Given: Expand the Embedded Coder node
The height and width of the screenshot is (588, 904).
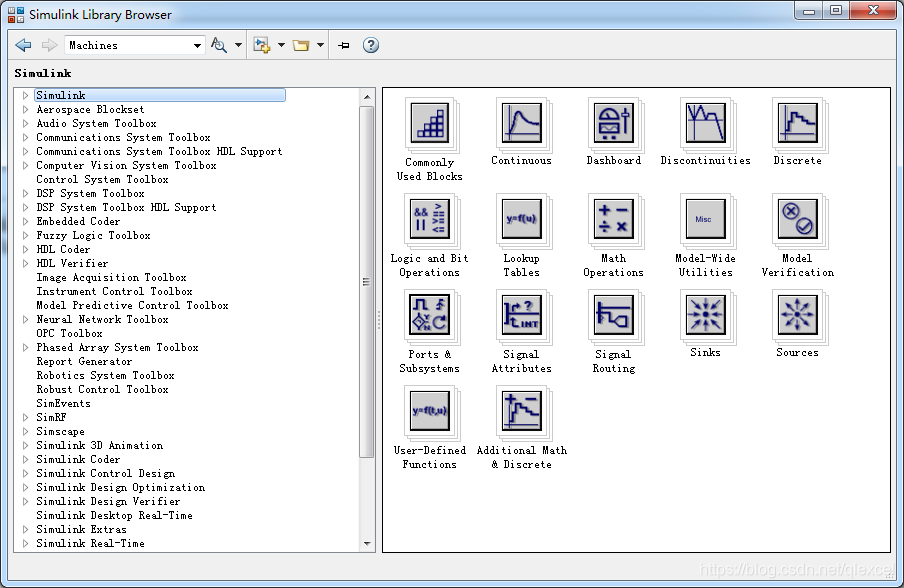Looking at the screenshot, I should click(x=25, y=221).
